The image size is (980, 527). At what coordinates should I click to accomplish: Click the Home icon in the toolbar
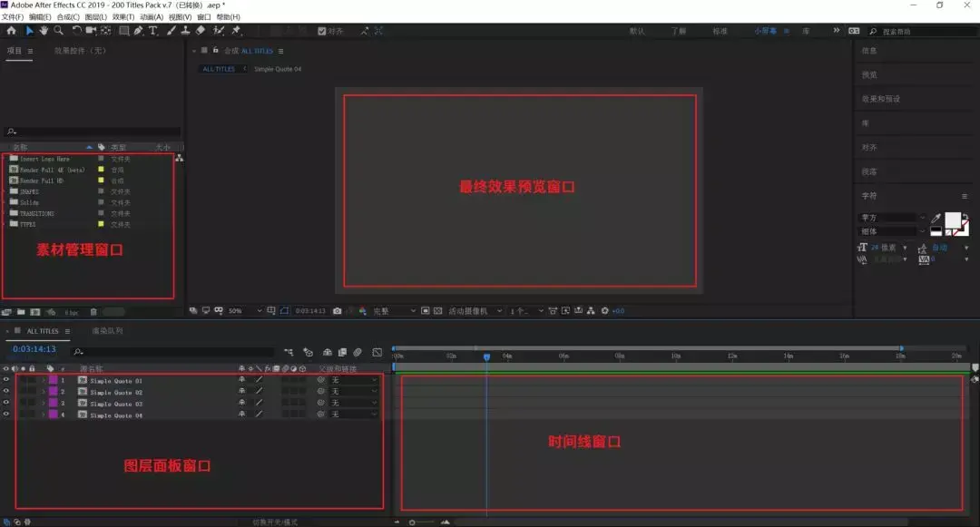pyautogui.click(x=11, y=31)
